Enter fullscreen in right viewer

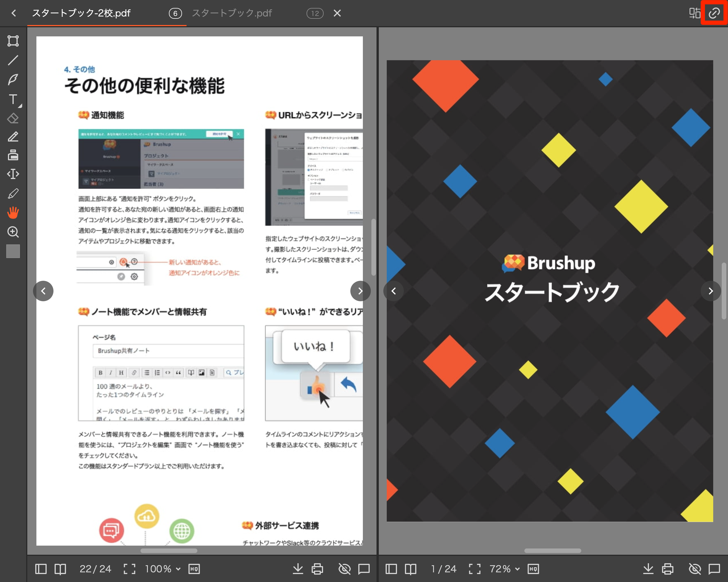474,569
